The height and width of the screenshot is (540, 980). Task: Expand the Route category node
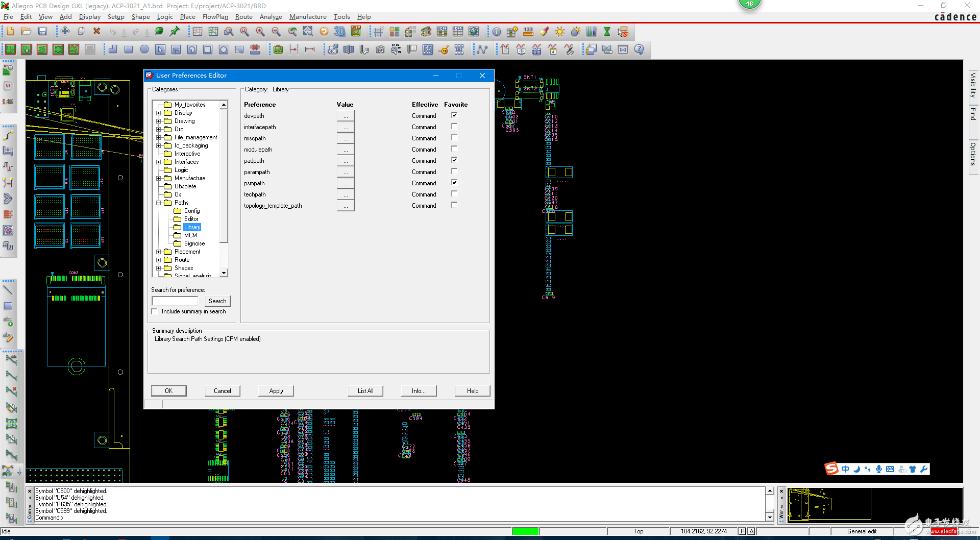(159, 260)
